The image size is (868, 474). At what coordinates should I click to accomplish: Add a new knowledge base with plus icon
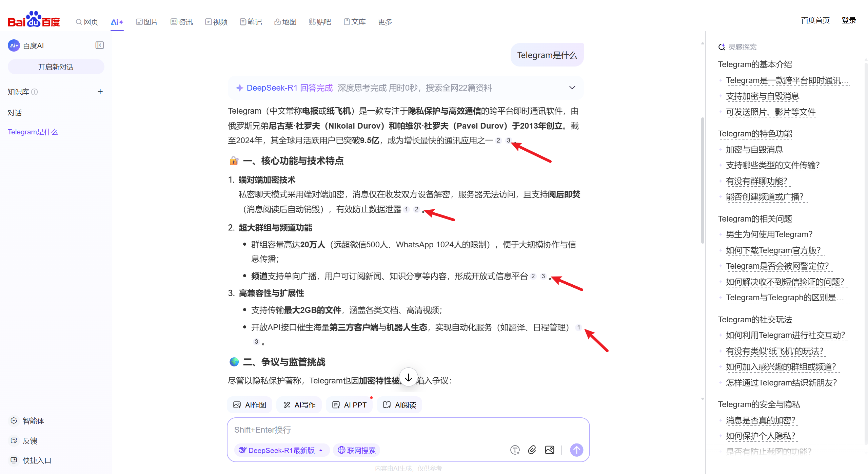[100, 92]
